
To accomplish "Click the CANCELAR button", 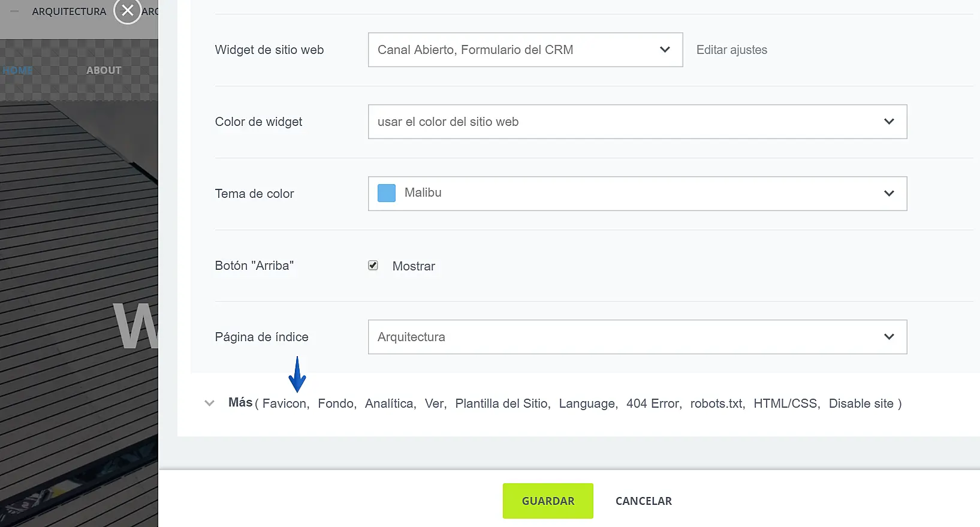I will (x=643, y=501).
